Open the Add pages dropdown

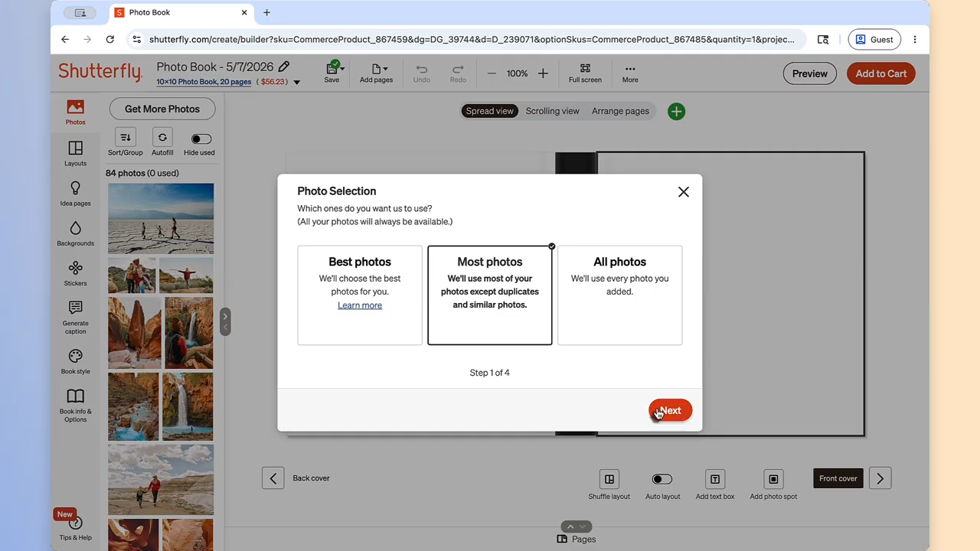pyautogui.click(x=376, y=73)
